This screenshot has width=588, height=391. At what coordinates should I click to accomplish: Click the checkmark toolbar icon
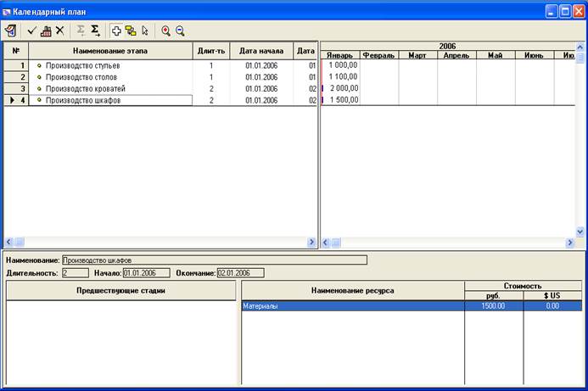[32, 31]
